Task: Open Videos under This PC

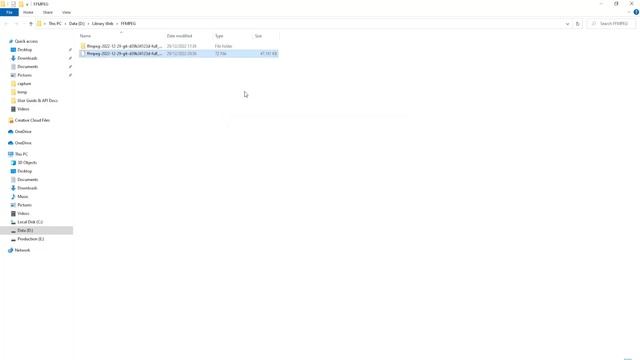Action: click(x=23, y=213)
